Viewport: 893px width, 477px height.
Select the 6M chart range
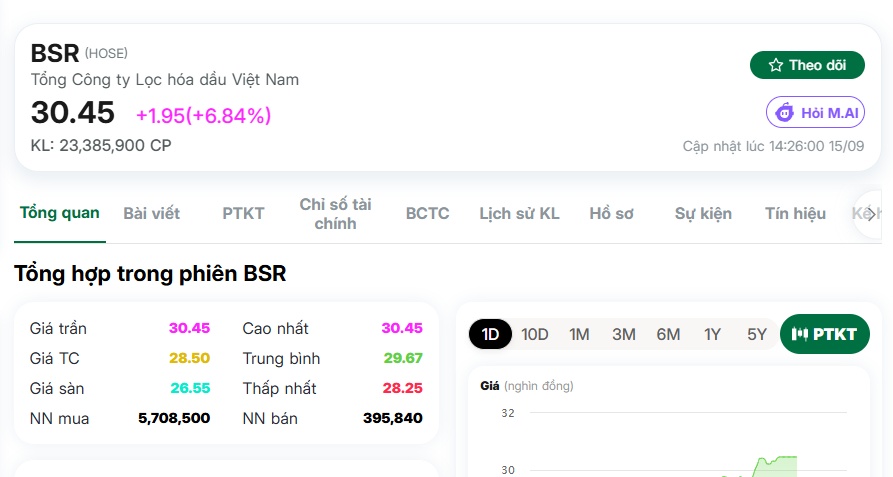668,334
